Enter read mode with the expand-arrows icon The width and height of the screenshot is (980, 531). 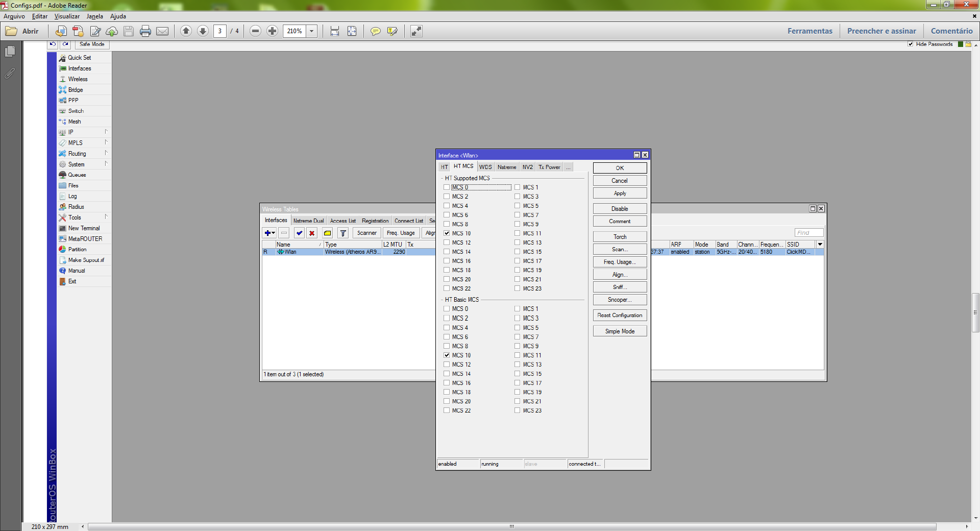click(x=416, y=31)
